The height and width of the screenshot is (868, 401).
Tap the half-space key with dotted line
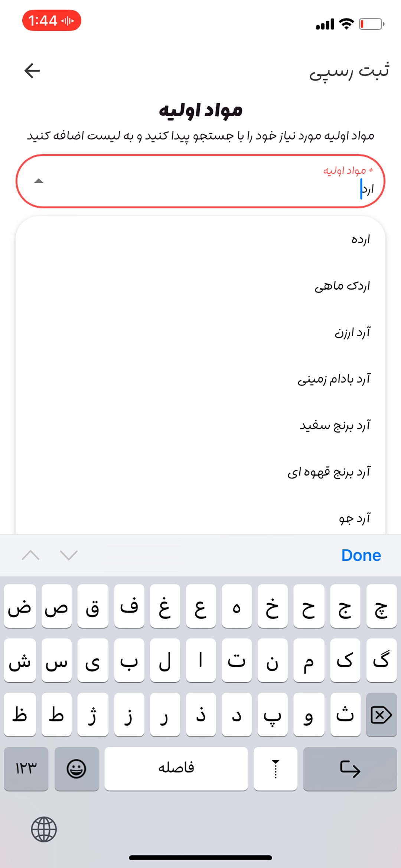pyautogui.click(x=275, y=768)
